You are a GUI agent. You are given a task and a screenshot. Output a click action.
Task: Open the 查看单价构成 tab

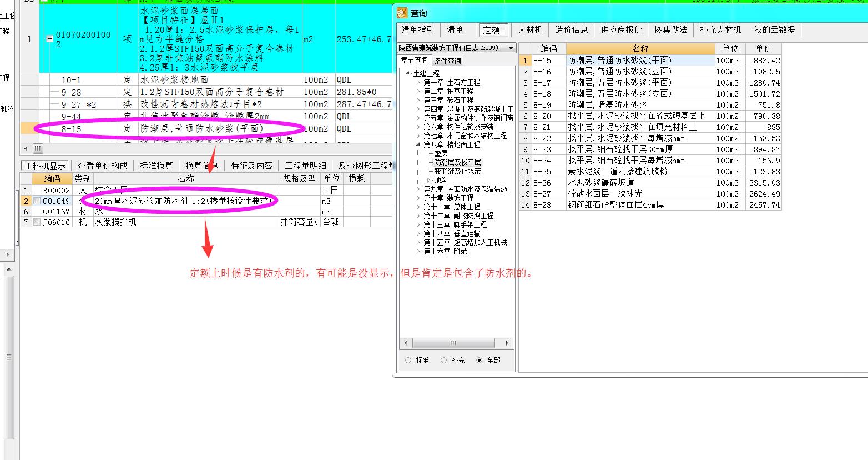coord(103,166)
